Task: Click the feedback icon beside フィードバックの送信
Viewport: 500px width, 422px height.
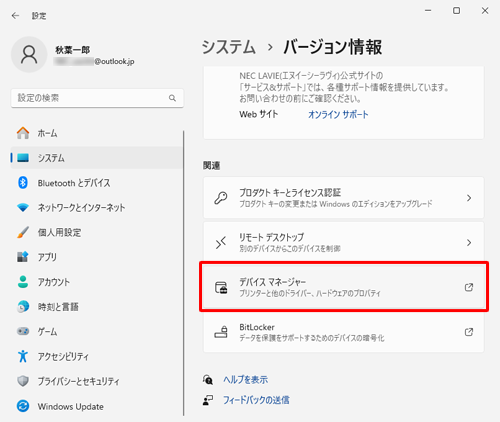Action: click(x=208, y=400)
